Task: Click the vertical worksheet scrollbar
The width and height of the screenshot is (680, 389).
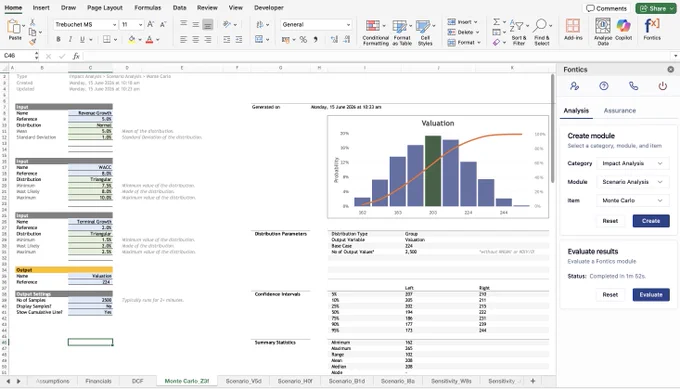Action: click(553, 128)
